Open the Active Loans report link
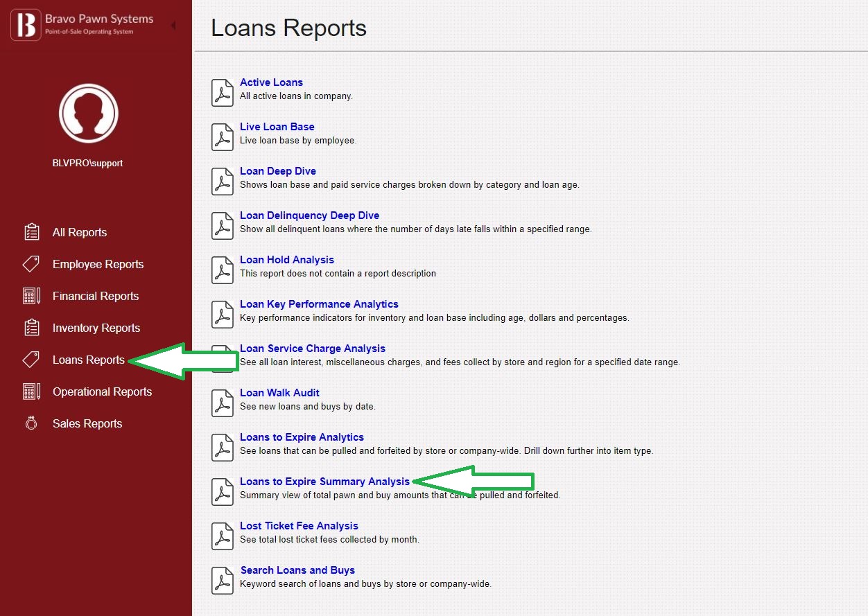This screenshot has width=868, height=616. [271, 82]
